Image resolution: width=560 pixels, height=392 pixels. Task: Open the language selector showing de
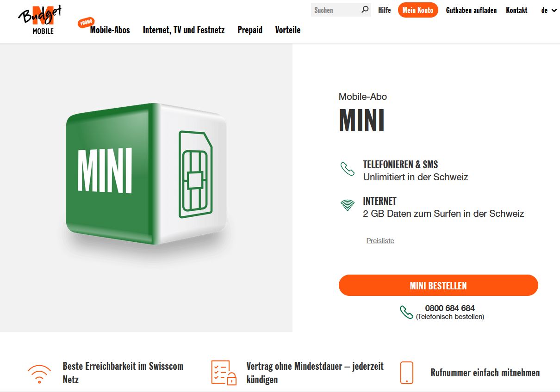click(x=548, y=10)
